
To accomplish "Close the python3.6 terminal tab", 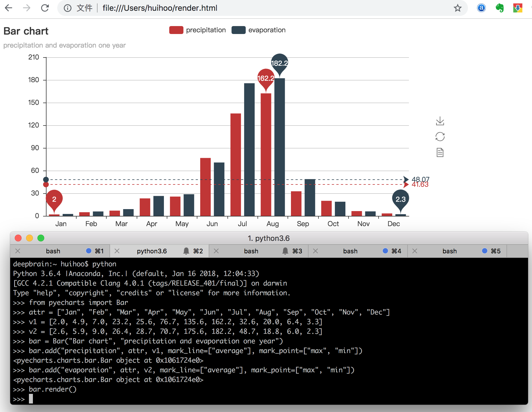I will click(x=117, y=251).
